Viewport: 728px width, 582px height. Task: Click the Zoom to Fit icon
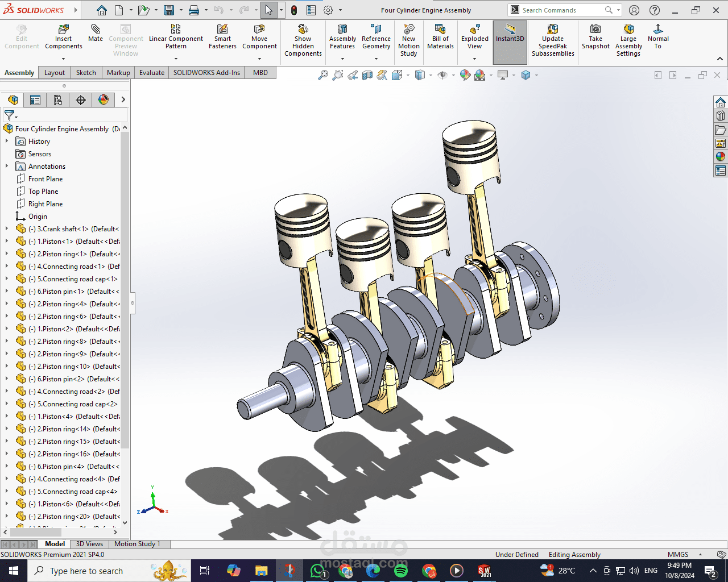[323, 75]
